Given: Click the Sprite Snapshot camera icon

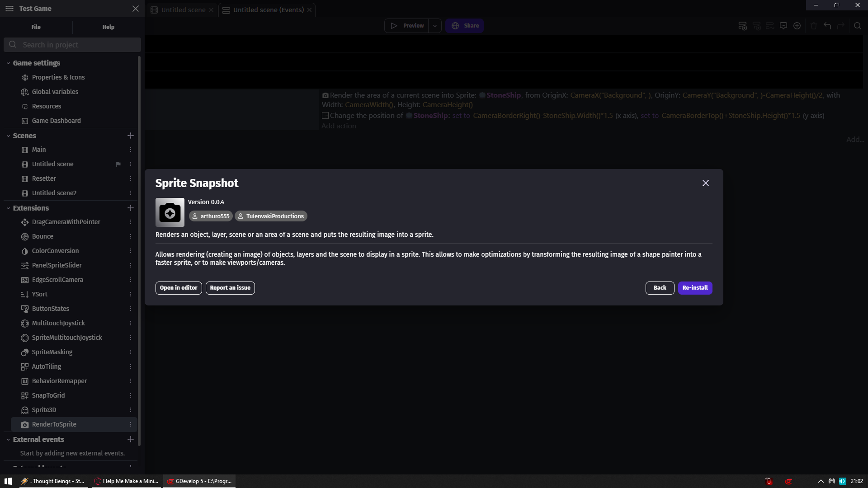Looking at the screenshot, I should pyautogui.click(x=170, y=212).
